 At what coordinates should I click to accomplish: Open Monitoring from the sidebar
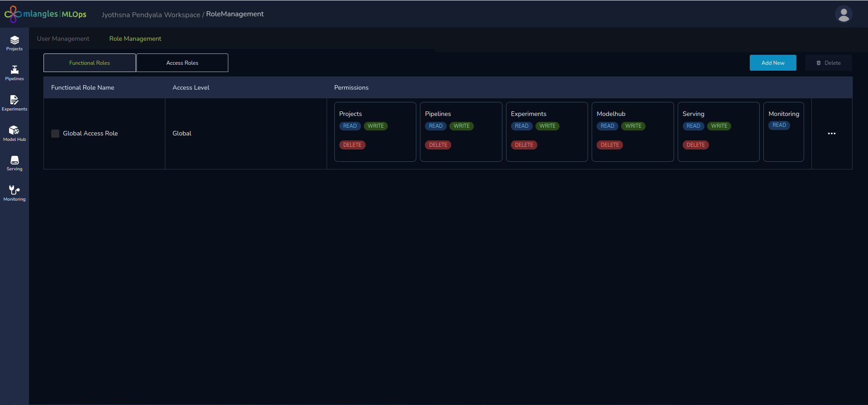(x=14, y=193)
